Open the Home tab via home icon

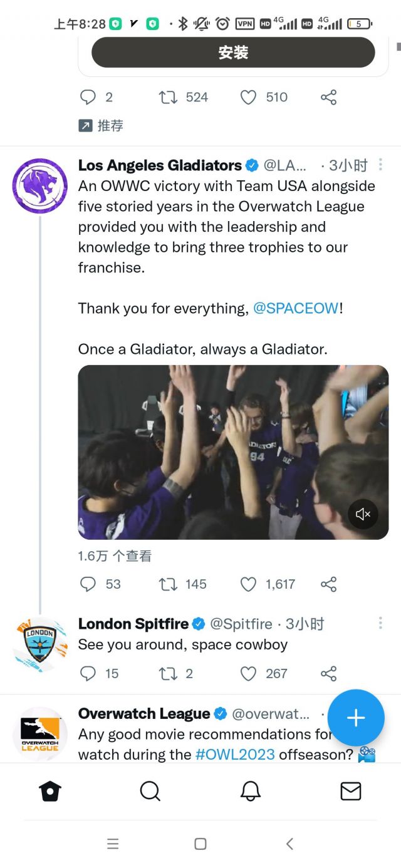pyautogui.click(x=50, y=791)
